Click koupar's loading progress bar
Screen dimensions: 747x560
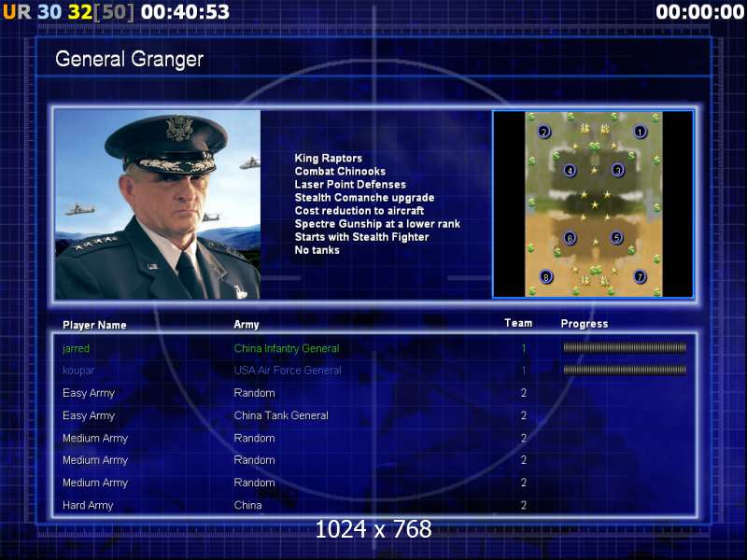click(625, 370)
